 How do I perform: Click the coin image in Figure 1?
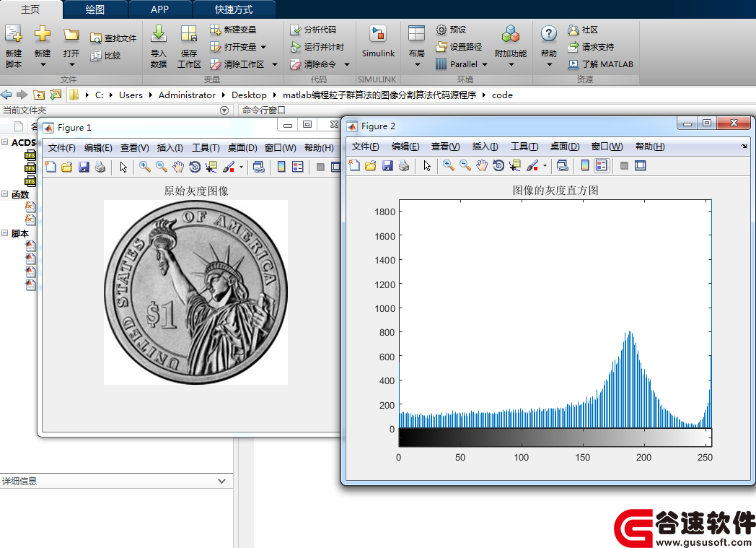click(x=195, y=292)
